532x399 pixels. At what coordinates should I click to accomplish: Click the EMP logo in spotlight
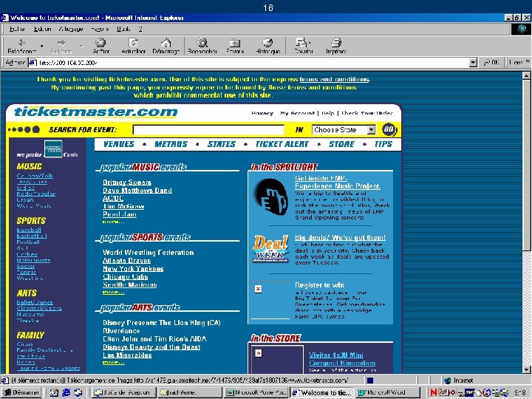click(x=271, y=197)
